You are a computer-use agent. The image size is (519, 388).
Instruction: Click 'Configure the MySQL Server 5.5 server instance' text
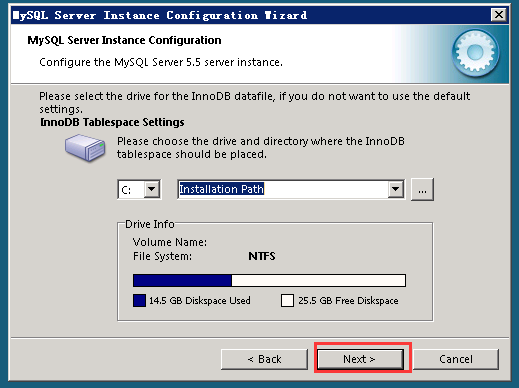pos(161,62)
